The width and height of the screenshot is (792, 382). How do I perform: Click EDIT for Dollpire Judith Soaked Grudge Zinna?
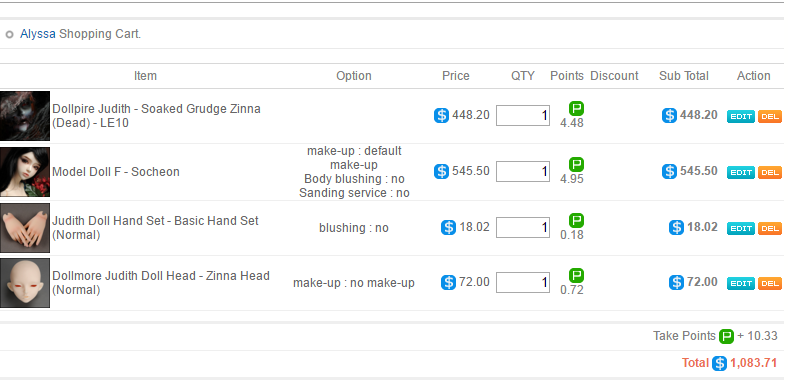(x=741, y=116)
